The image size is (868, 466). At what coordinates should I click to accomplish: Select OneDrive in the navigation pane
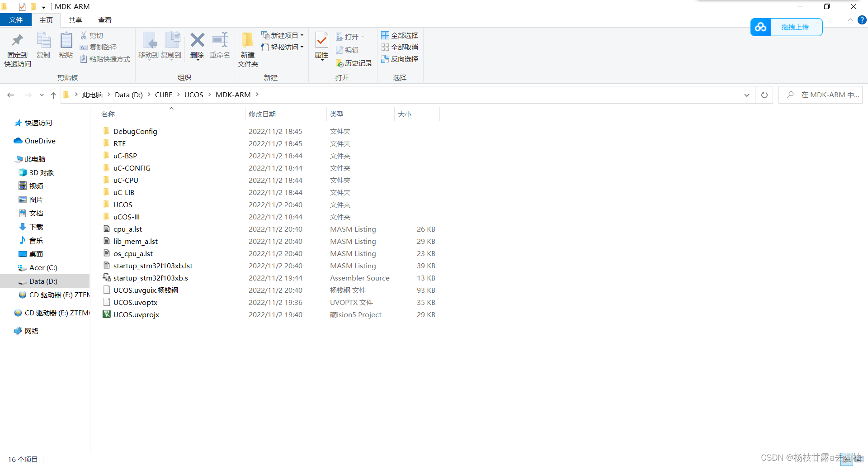[35, 141]
